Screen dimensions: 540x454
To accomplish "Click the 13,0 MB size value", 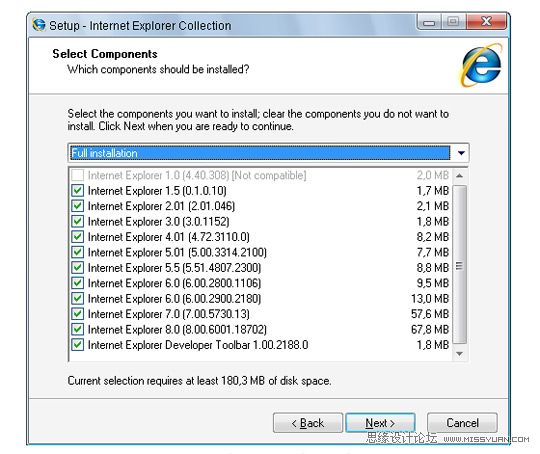I will 430,298.
